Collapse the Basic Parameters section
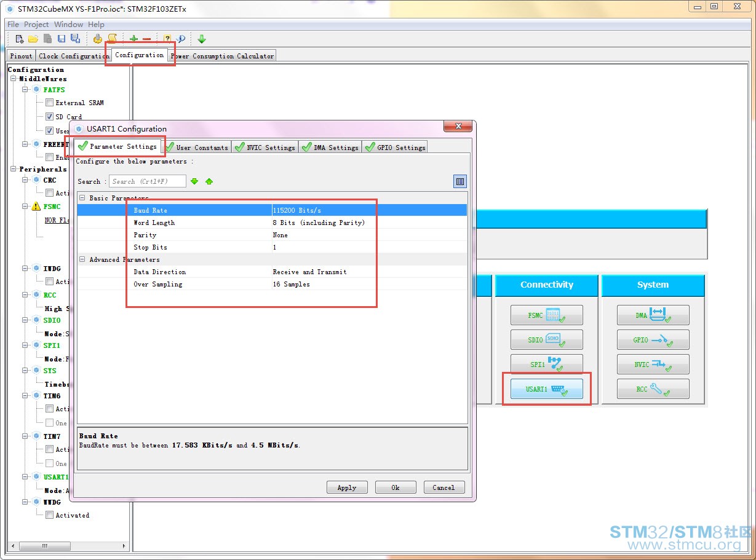Viewport: 756px width, 560px height. coord(82,198)
